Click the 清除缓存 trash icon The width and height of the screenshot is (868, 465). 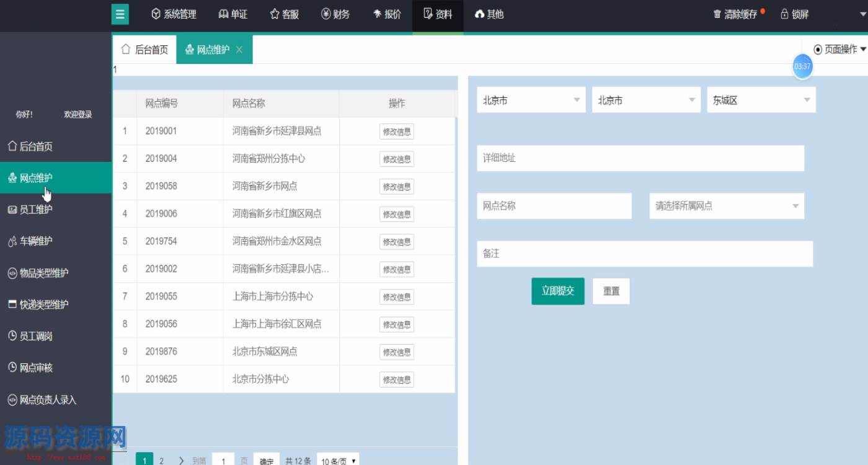click(x=717, y=14)
